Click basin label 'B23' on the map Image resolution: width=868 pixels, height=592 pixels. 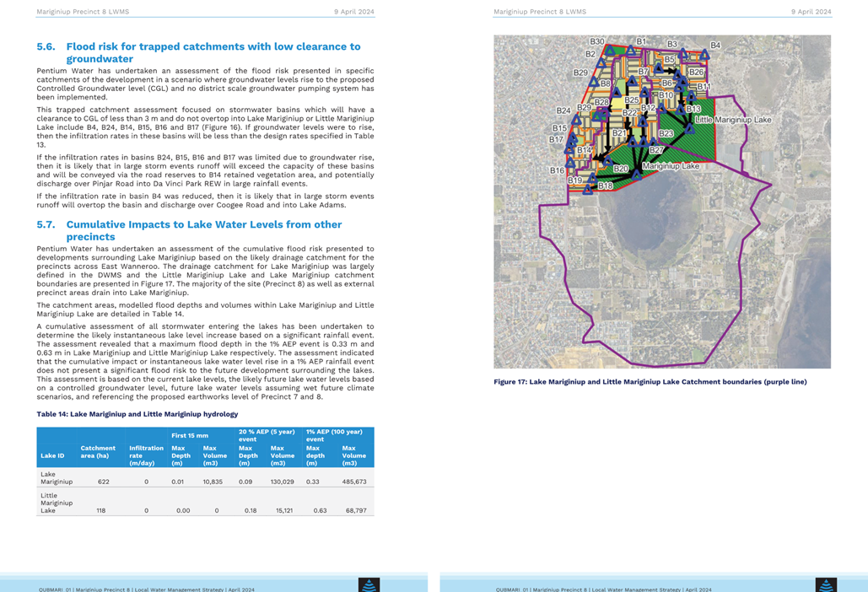(x=666, y=133)
